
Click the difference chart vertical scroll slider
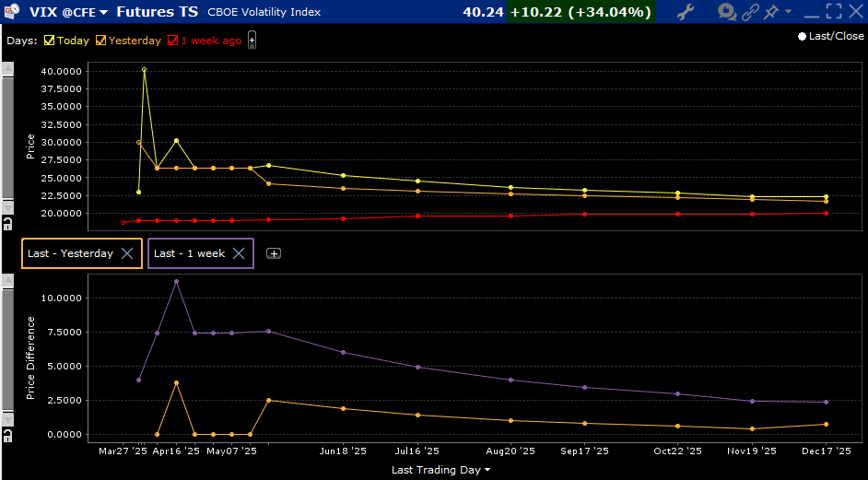[7, 350]
